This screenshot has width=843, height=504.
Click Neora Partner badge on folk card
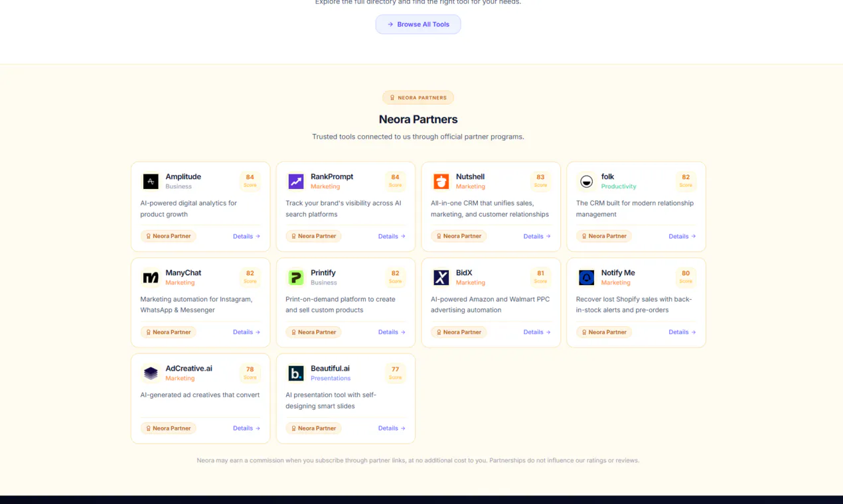tap(604, 236)
